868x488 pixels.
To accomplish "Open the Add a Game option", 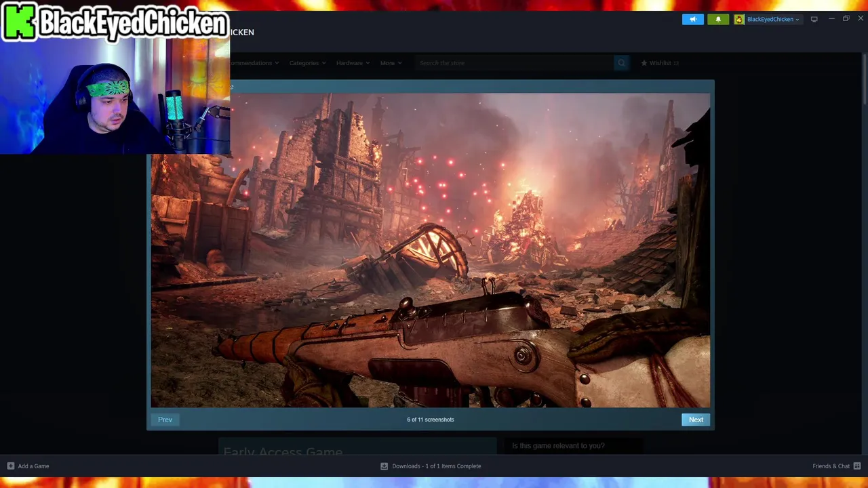I will pos(28,466).
